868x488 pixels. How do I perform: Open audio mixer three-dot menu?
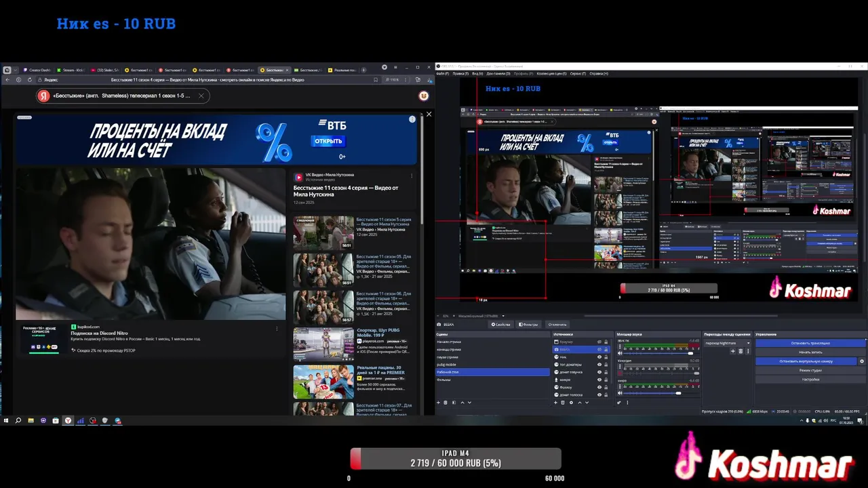coord(627,403)
